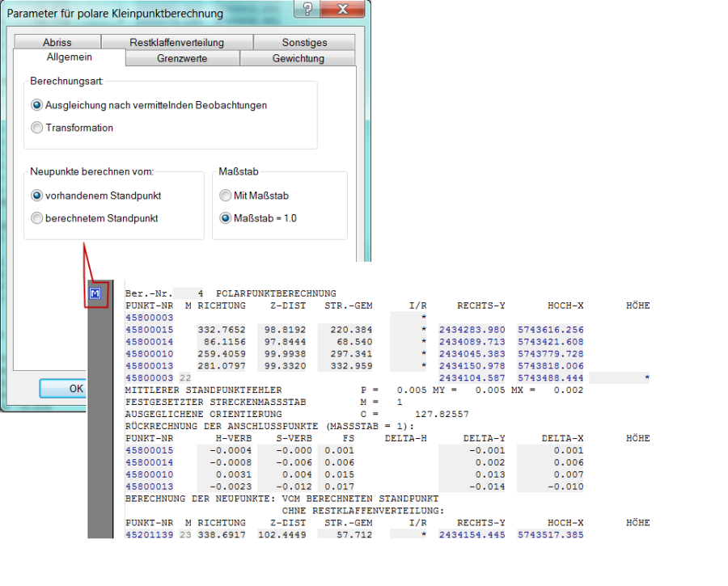Open the Grenzwerte tab

click(182, 58)
